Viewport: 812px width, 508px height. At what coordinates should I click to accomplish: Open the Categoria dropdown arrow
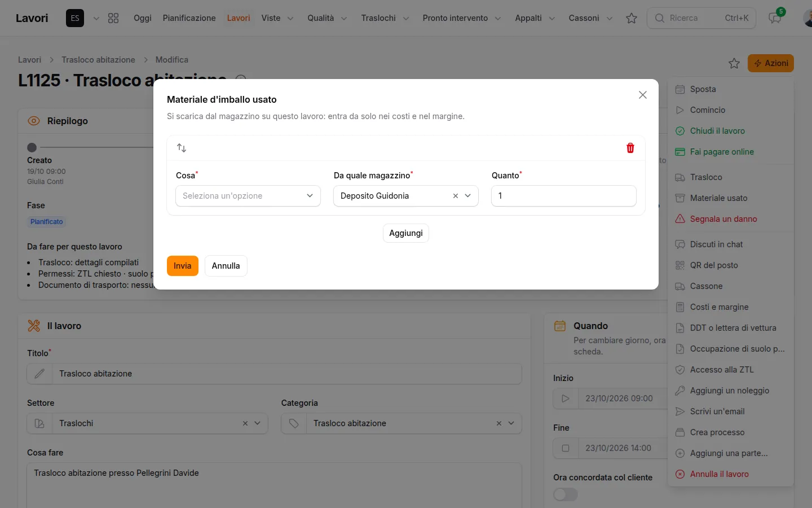[x=511, y=423]
